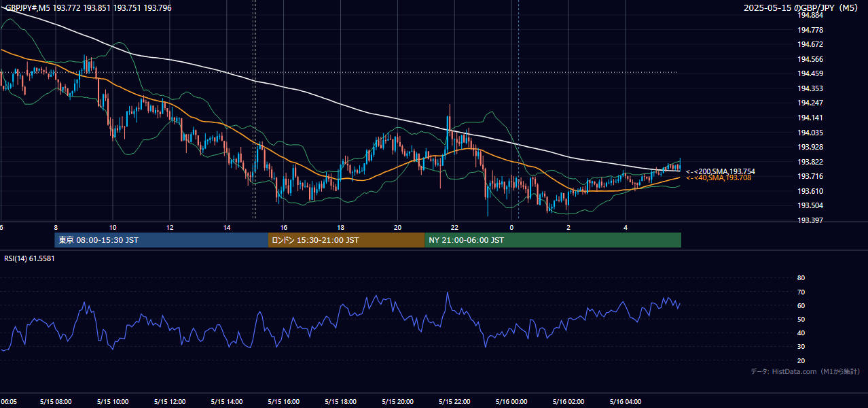Click hour marker 12 under price chart
This screenshot has height=408, width=868.
click(x=170, y=228)
